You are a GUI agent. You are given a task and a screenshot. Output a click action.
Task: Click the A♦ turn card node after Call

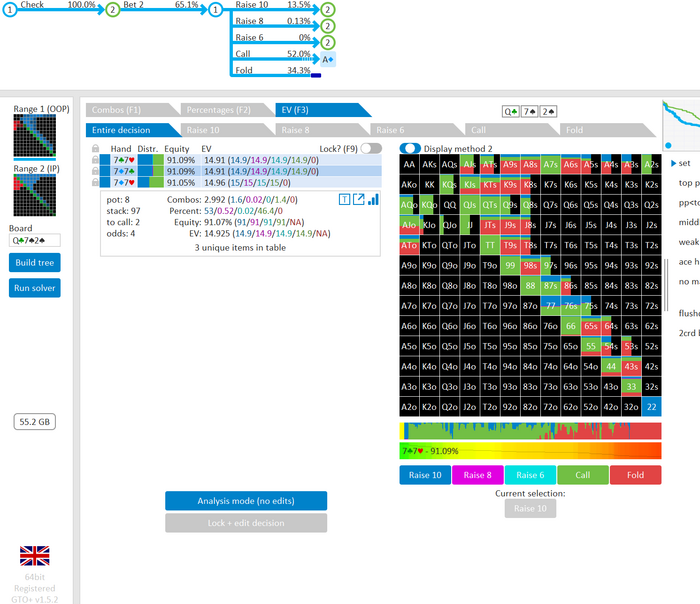328,59
